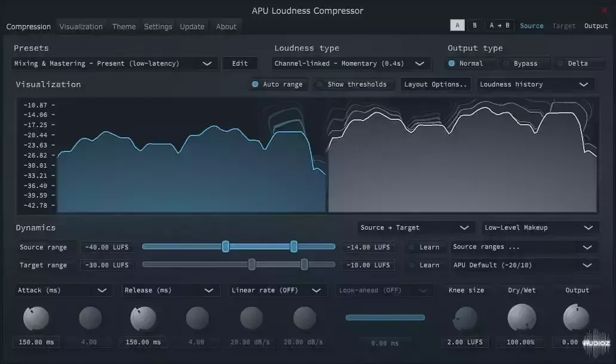Open the Loudness type dropdown
Screen dimensions: 616x364
(x=351, y=63)
